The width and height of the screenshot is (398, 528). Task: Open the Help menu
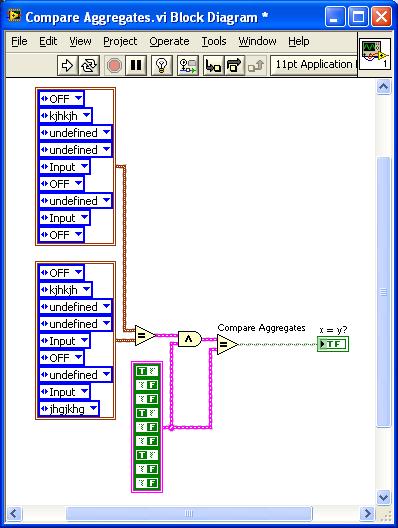pyautogui.click(x=299, y=41)
